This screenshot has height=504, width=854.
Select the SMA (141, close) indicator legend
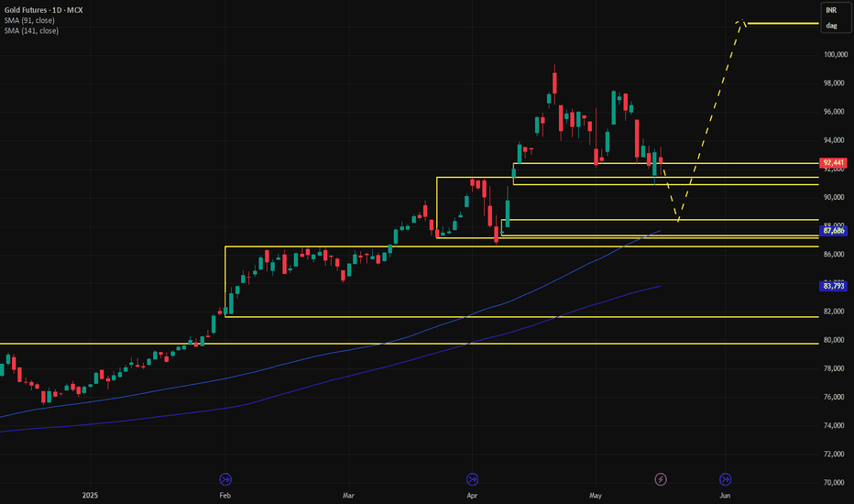(x=31, y=30)
